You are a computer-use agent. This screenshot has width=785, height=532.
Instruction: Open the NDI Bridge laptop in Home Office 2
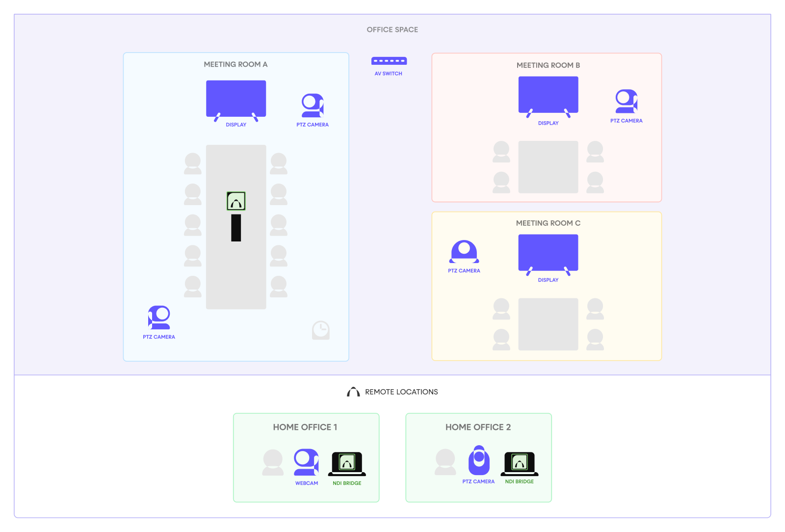click(520, 464)
